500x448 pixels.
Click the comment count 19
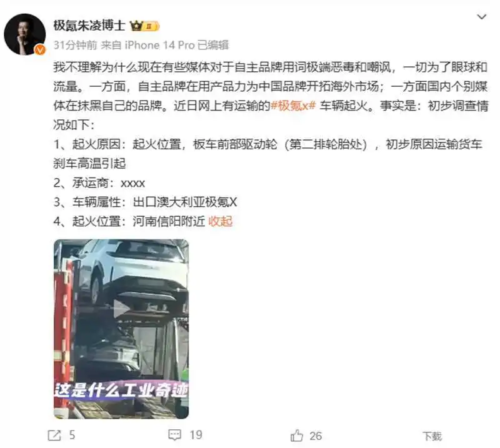tap(196, 435)
